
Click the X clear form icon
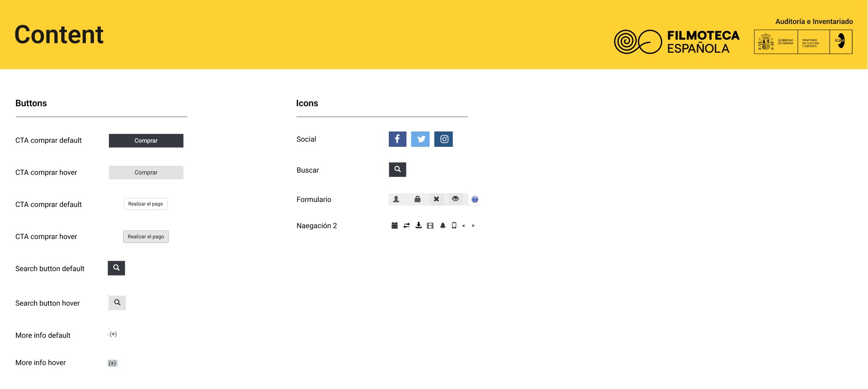[436, 199]
